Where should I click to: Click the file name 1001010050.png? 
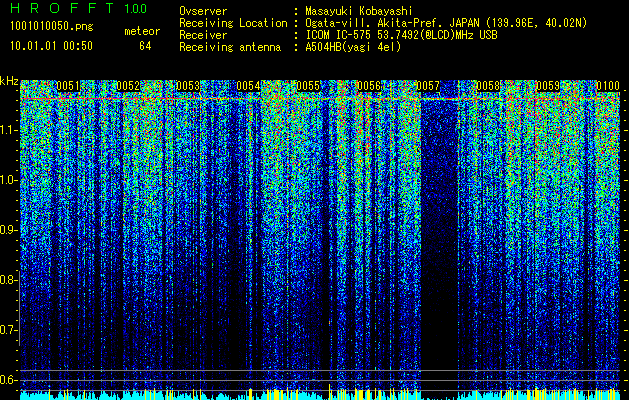click(52, 27)
